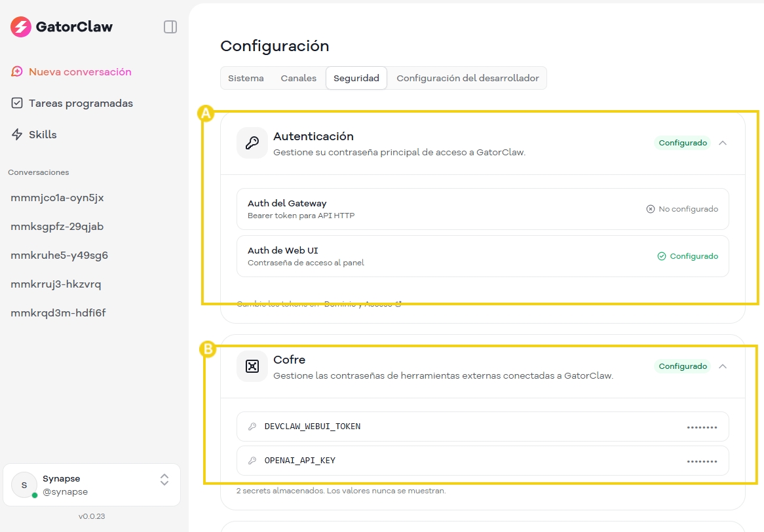Open Configuración del desarrollador tab

(467, 78)
